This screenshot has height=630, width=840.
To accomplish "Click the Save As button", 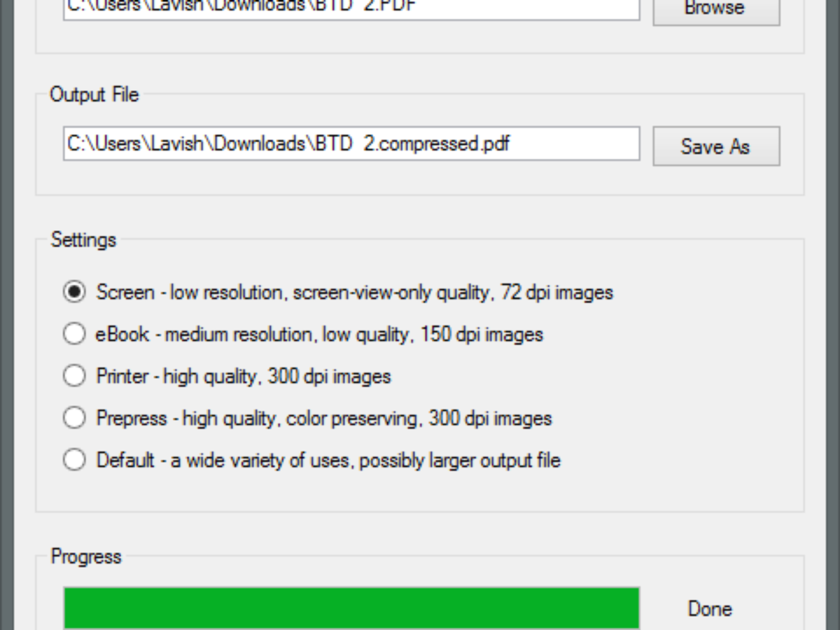I will click(x=716, y=146).
